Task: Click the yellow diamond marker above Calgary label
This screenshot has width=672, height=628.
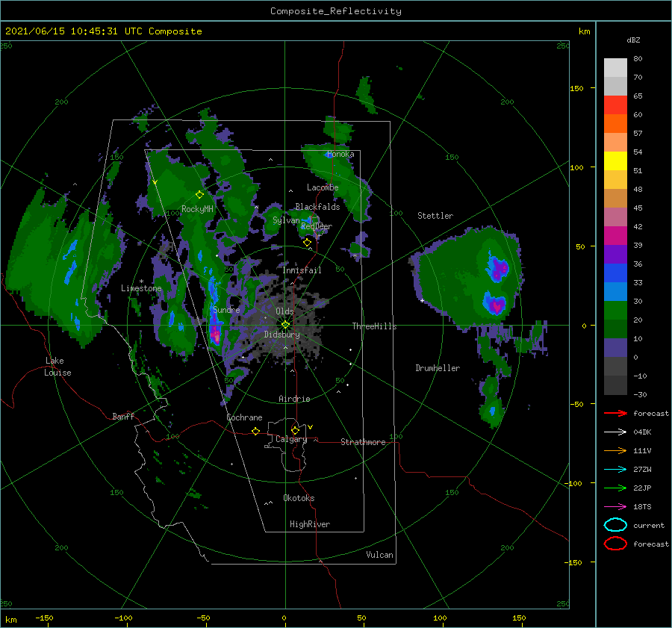Action: 295,430
